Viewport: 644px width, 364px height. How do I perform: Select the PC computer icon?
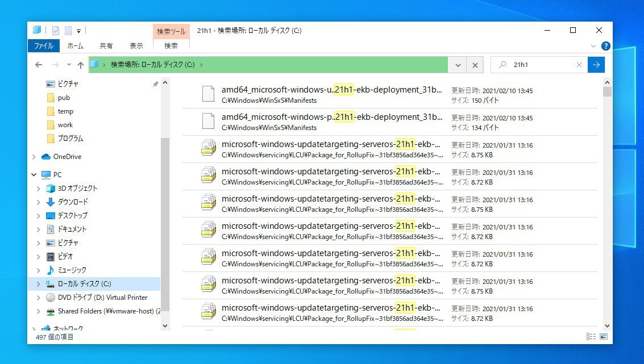pos(46,175)
